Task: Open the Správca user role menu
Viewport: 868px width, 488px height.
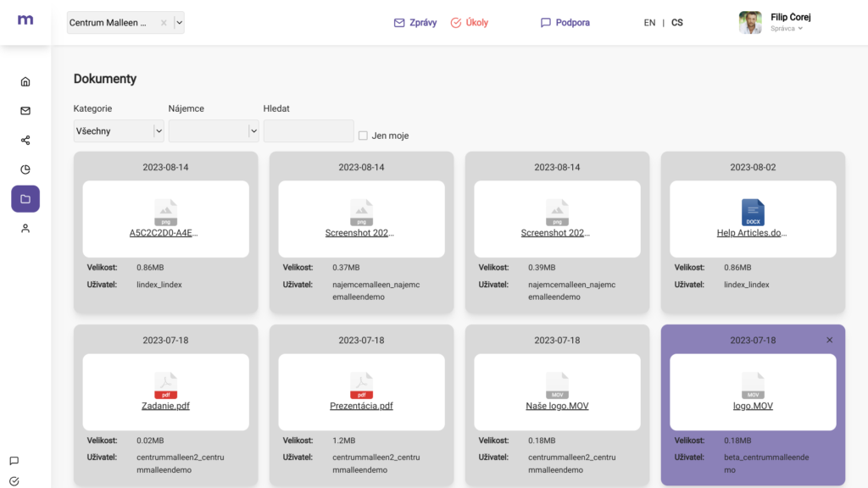Action: (787, 29)
